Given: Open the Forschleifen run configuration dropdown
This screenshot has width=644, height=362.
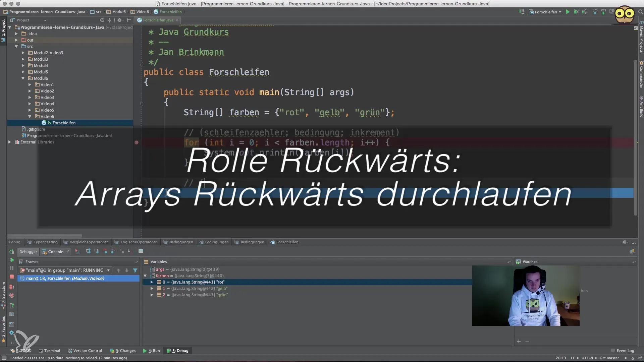Looking at the screenshot, I should pos(545,12).
